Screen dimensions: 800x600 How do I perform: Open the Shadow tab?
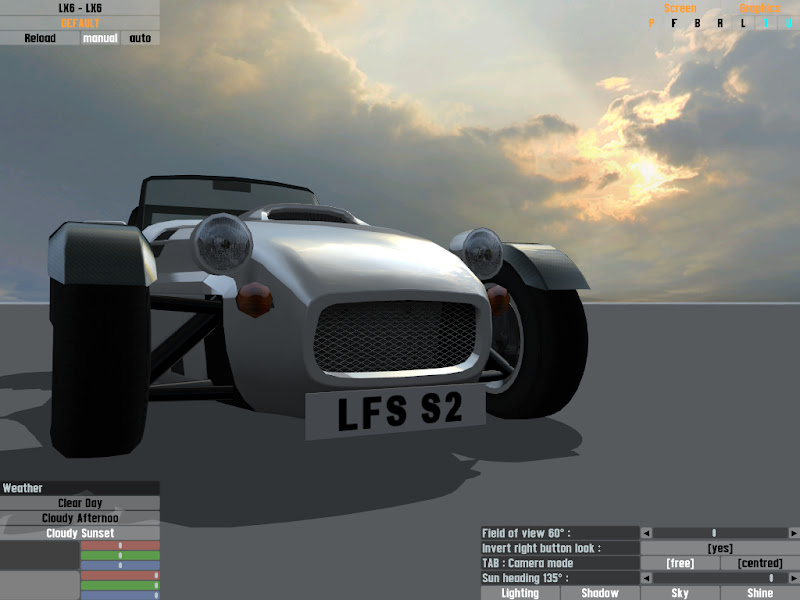600,593
